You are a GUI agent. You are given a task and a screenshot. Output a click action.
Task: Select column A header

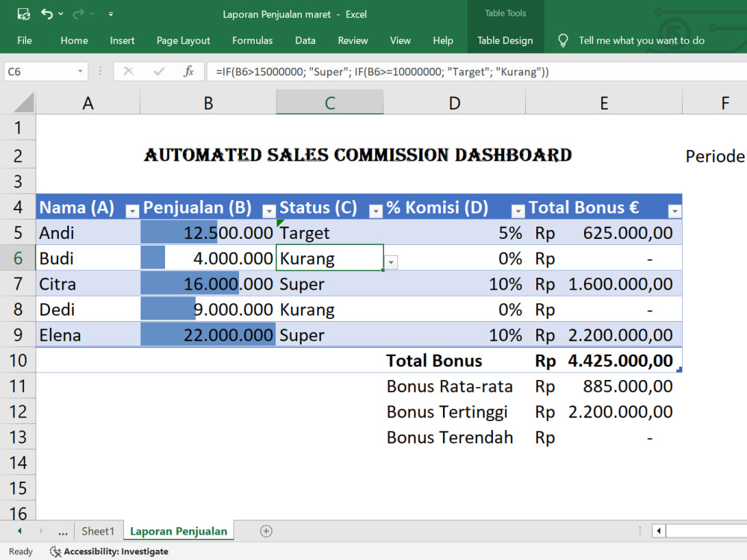pyautogui.click(x=87, y=103)
